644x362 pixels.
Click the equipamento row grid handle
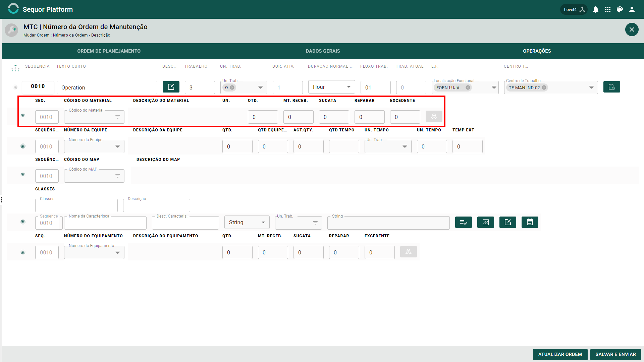click(x=23, y=252)
